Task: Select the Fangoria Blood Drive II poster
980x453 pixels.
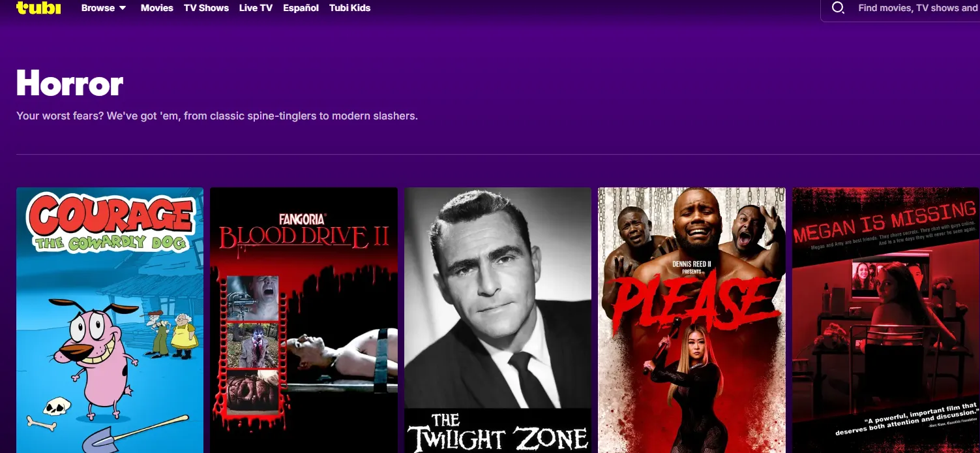Action: pyautogui.click(x=303, y=320)
